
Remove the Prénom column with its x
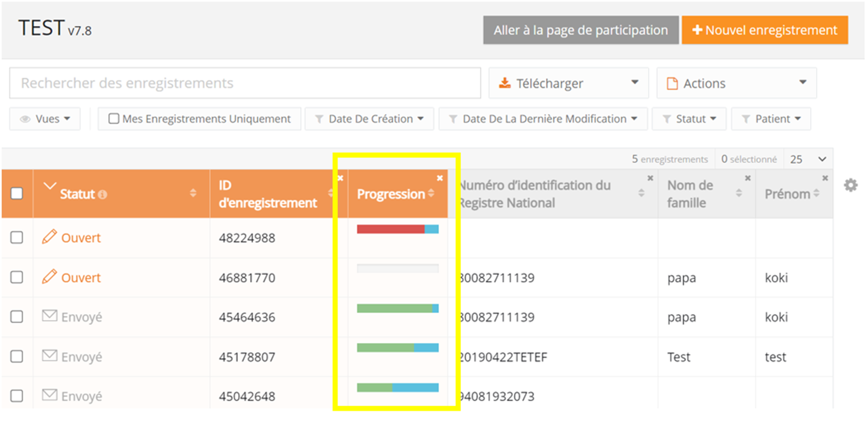pos(825,179)
